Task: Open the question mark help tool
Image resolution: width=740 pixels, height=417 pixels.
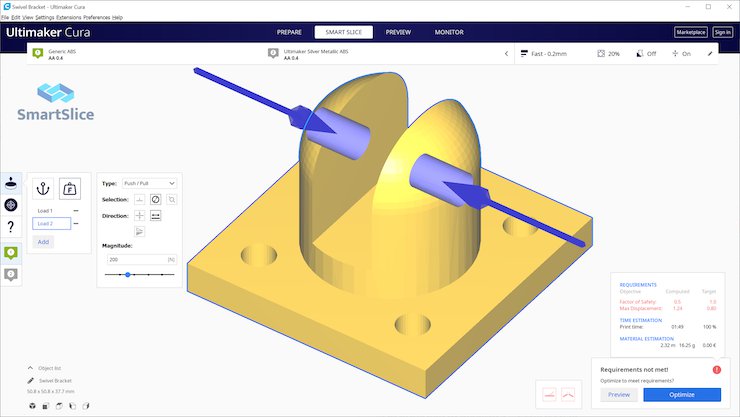Action: point(11,226)
